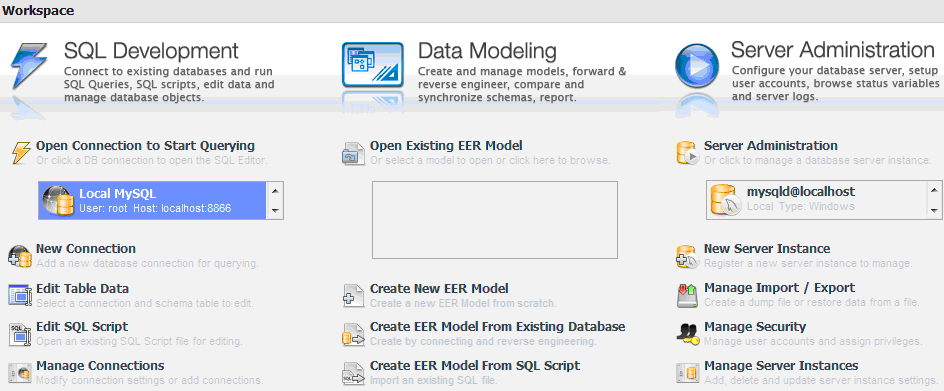The height and width of the screenshot is (391, 944).
Task: Click down arrow in Local MySQL connection list
Action: click(275, 210)
